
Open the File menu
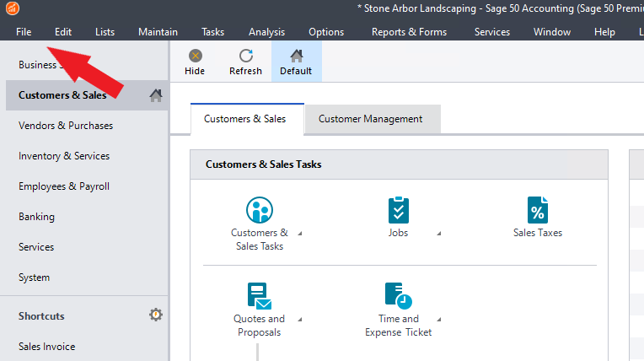point(24,32)
